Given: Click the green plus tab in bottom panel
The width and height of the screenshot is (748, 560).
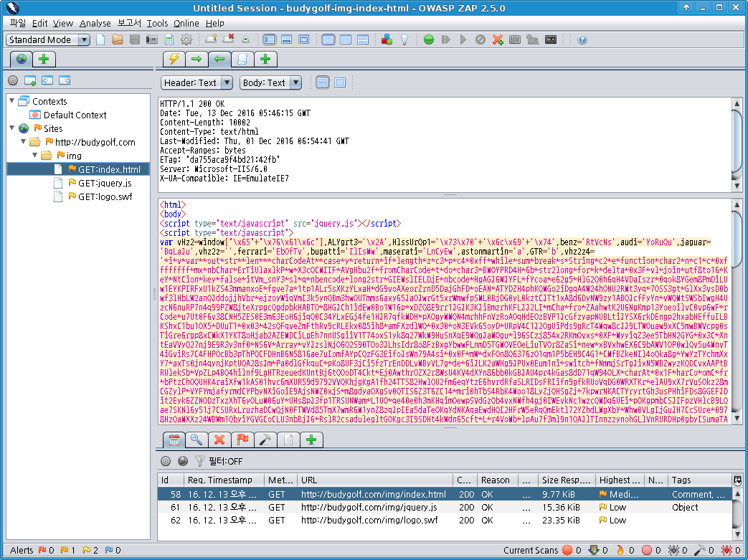Looking at the screenshot, I should point(311,440).
